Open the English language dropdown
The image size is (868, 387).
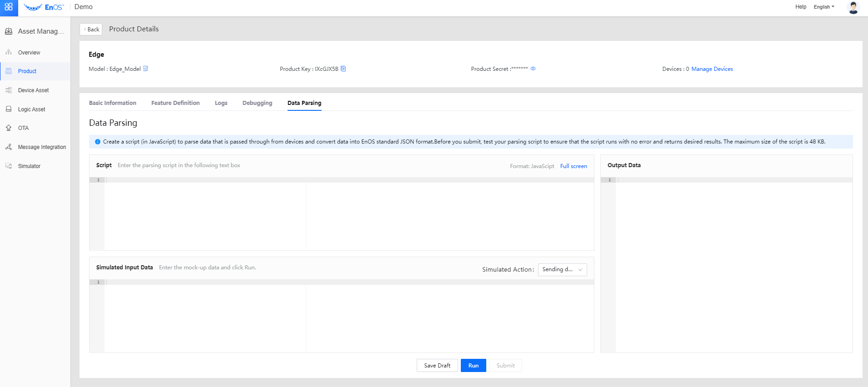point(823,7)
